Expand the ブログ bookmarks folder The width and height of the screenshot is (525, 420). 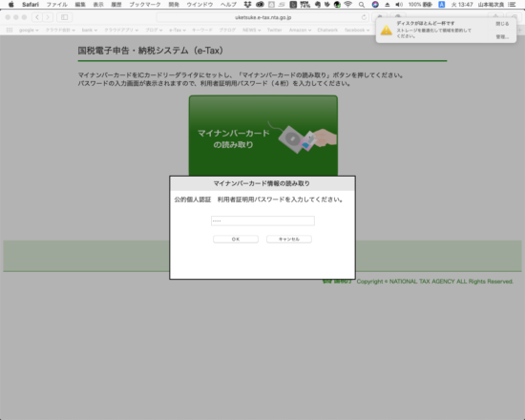coord(154,30)
